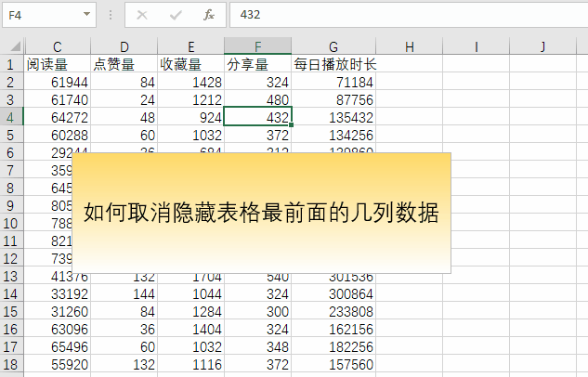Click cell containing 135432
Viewport: 588px width, 377px height.
(x=333, y=117)
